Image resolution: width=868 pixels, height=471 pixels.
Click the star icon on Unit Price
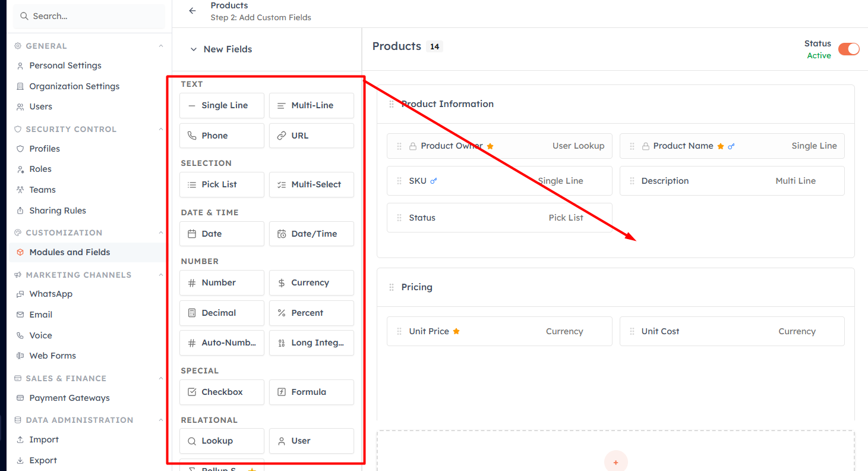coord(456,331)
